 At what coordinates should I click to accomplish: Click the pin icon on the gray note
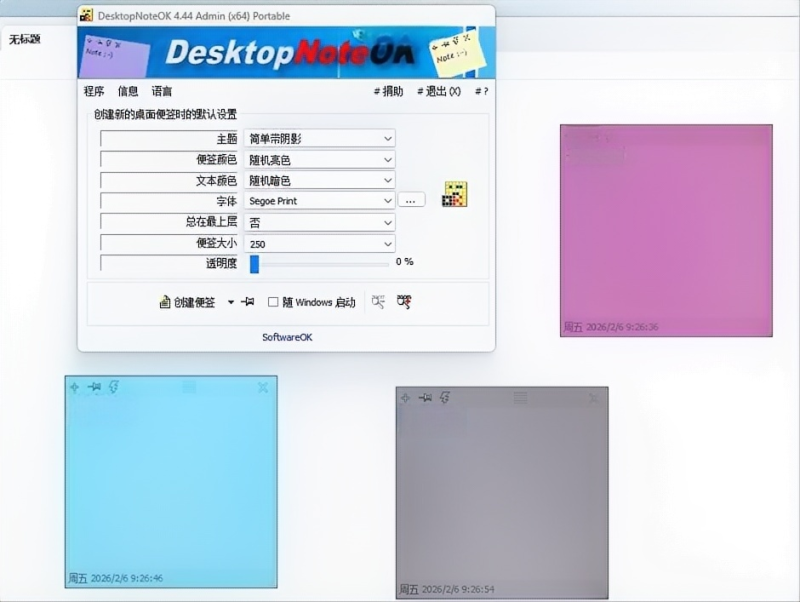(425, 398)
